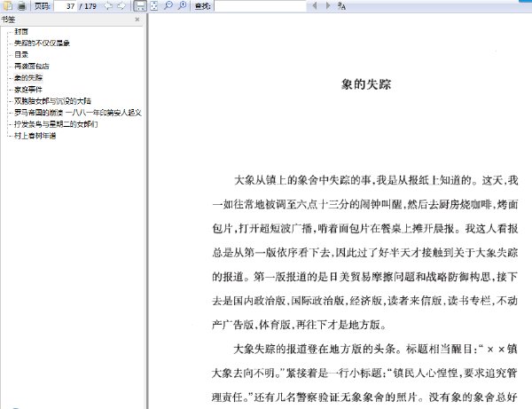The height and width of the screenshot is (409, 532).
Task: Click the chapter title 象的失踪 on page
Action: point(366,84)
